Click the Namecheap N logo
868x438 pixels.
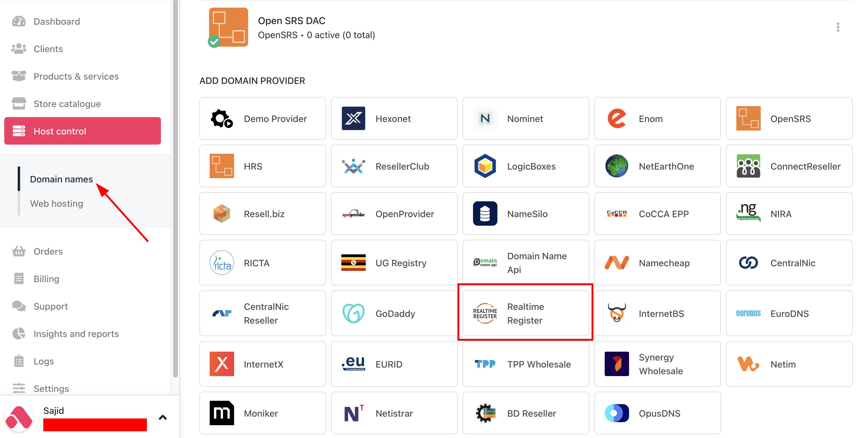click(x=617, y=263)
